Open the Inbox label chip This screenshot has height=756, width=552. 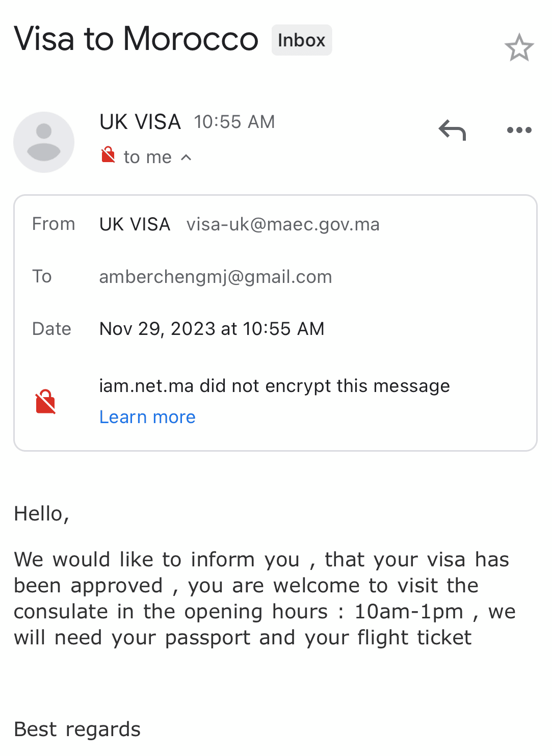click(302, 40)
